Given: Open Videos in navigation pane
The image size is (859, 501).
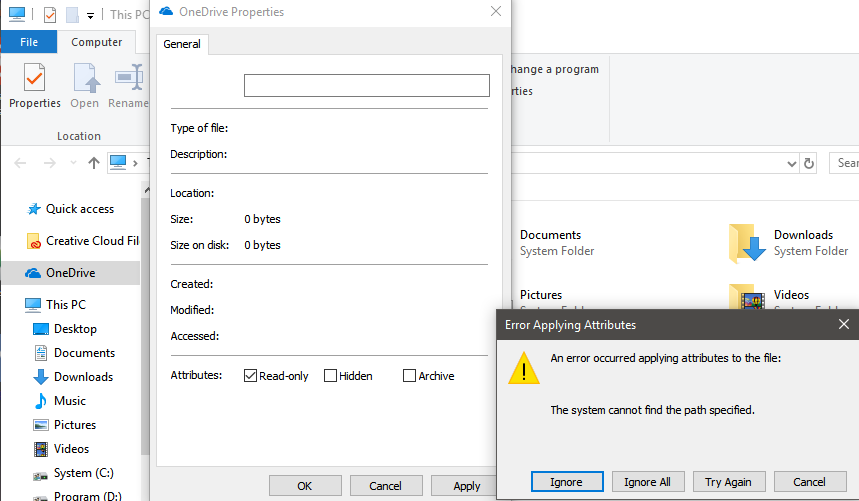Looking at the screenshot, I should tap(61, 449).
